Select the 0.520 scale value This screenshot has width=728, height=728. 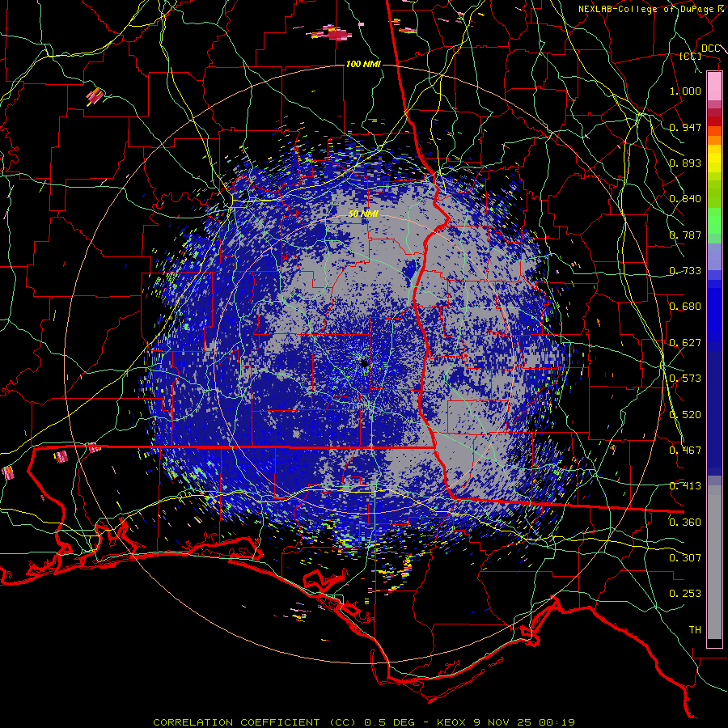[685, 415]
